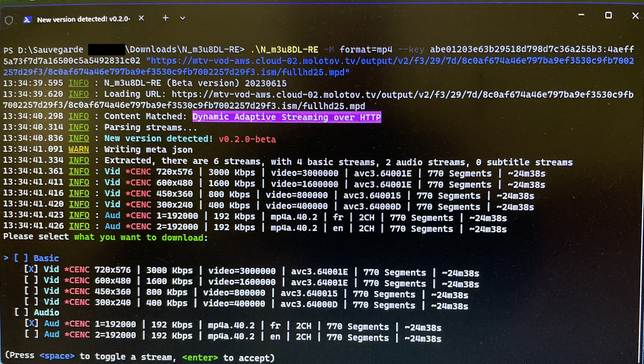Uncheck the 720x576 3000 Kbps video stream
Screen dimensions: 644x364
click(x=31, y=269)
